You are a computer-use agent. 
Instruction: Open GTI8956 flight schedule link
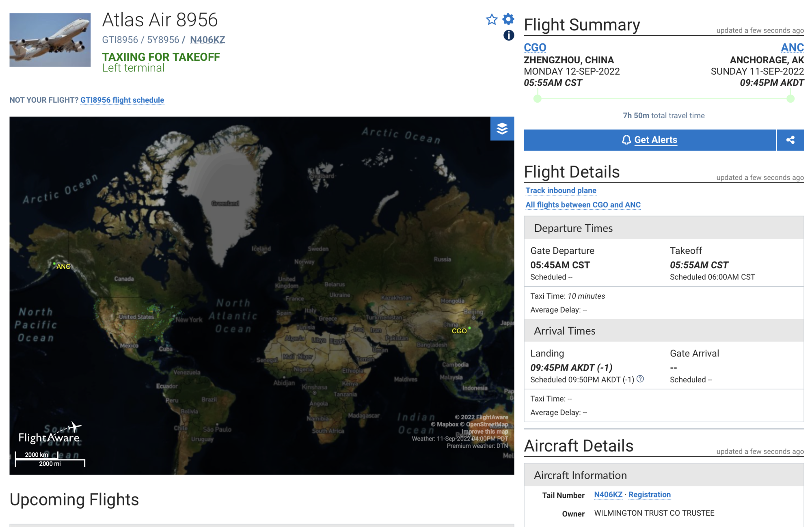pyautogui.click(x=122, y=100)
